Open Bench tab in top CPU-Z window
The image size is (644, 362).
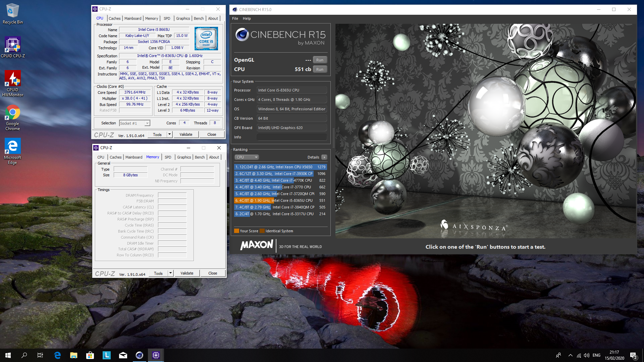199,18
